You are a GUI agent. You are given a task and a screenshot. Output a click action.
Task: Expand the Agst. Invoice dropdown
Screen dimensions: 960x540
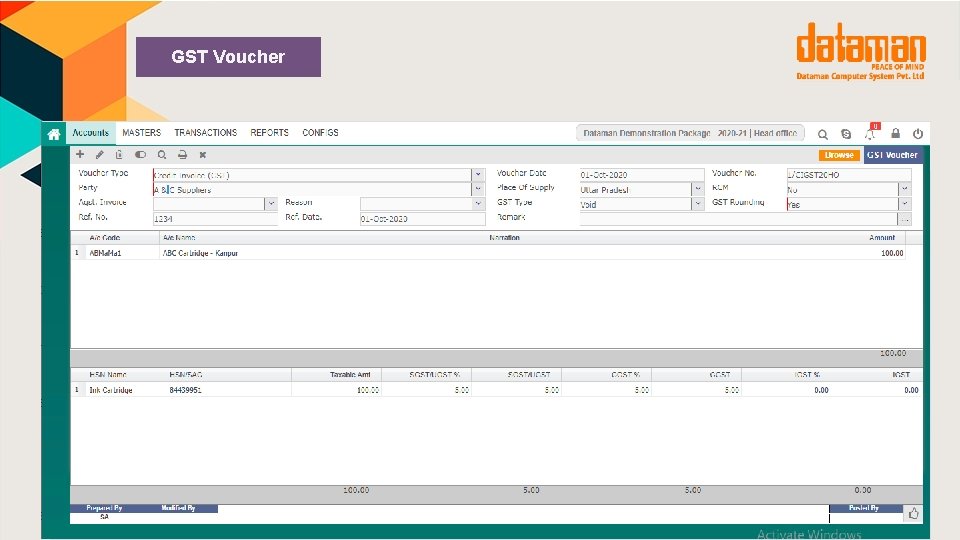(271, 204)
